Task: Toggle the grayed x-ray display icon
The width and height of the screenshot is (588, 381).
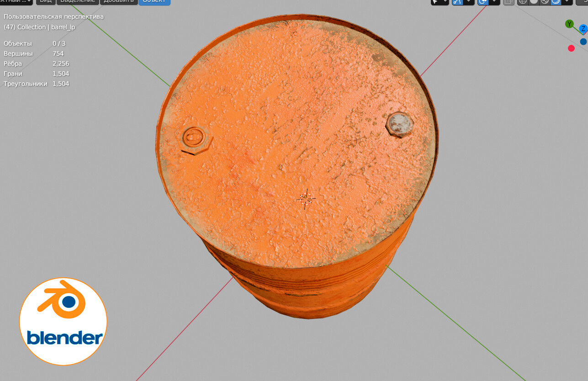Action: tap(509, 2)
